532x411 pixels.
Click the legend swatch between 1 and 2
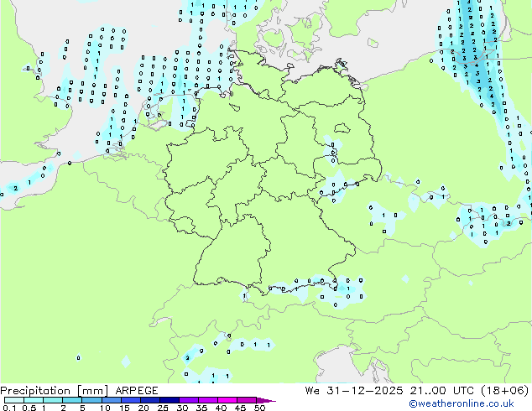pos(53,400)
